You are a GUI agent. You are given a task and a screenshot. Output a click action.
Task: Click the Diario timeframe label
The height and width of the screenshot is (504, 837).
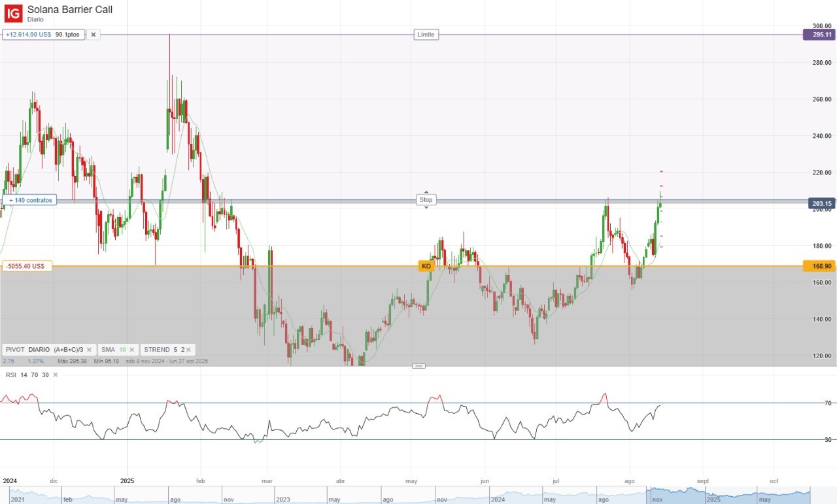pyautogui.click(x=36, y=20)
